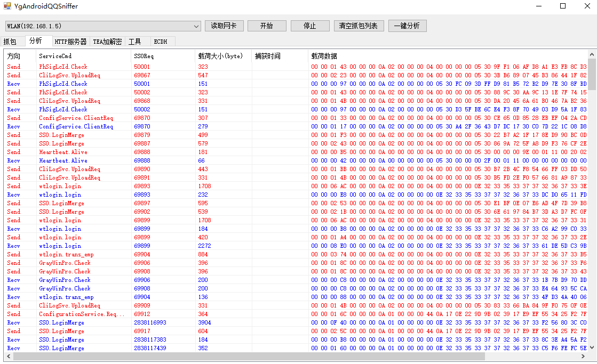Select the PhSigLcId.Check row with SSOReq 50001 Send
Screen dimensions: 597x364
point(296,67)
